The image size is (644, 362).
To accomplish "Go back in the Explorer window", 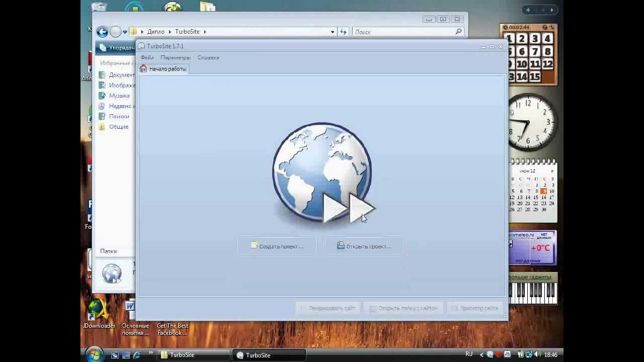I will pyautogui.click(x=102, y=32).
